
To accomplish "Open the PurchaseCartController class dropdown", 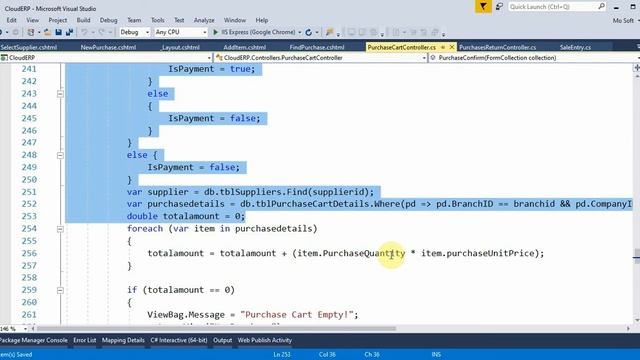I will click(x=320, y=58).
